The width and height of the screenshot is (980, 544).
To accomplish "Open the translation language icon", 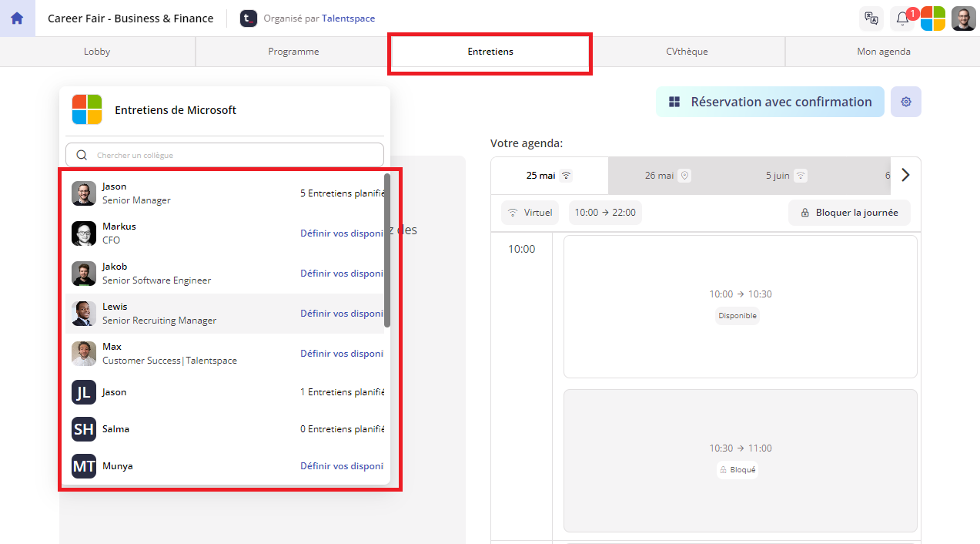I will tap(871, 18).
